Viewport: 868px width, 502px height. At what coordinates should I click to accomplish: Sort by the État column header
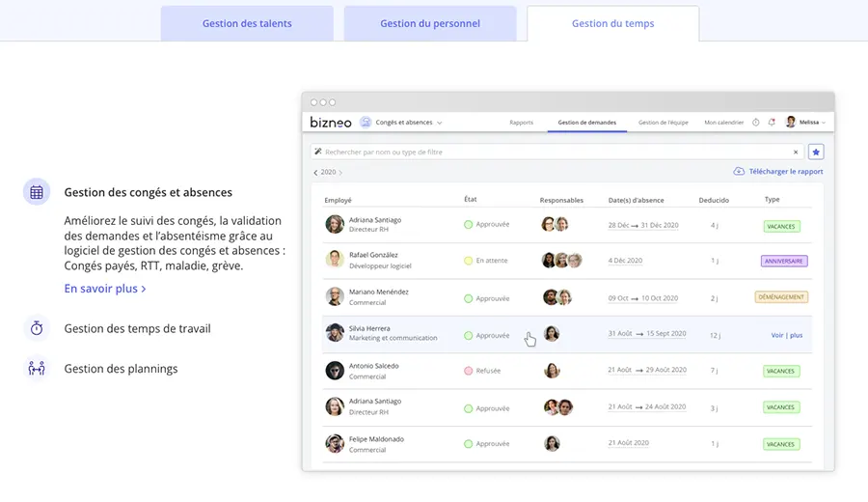click(471, 199)
